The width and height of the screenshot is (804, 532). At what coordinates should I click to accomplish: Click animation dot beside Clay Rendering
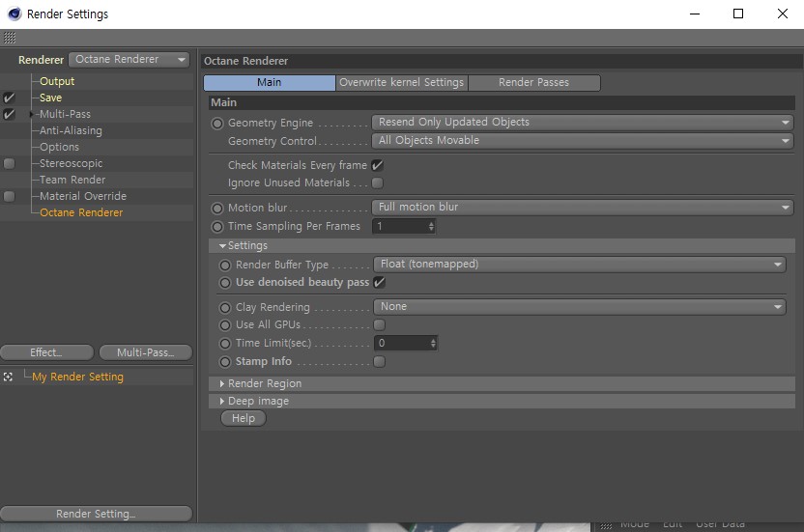coord(225,307)
